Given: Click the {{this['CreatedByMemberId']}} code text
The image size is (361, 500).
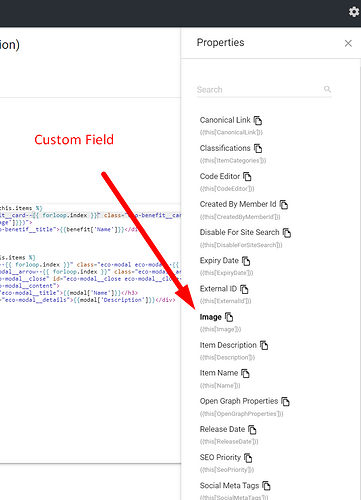Looking at the screenshot, I should point(240,217).
